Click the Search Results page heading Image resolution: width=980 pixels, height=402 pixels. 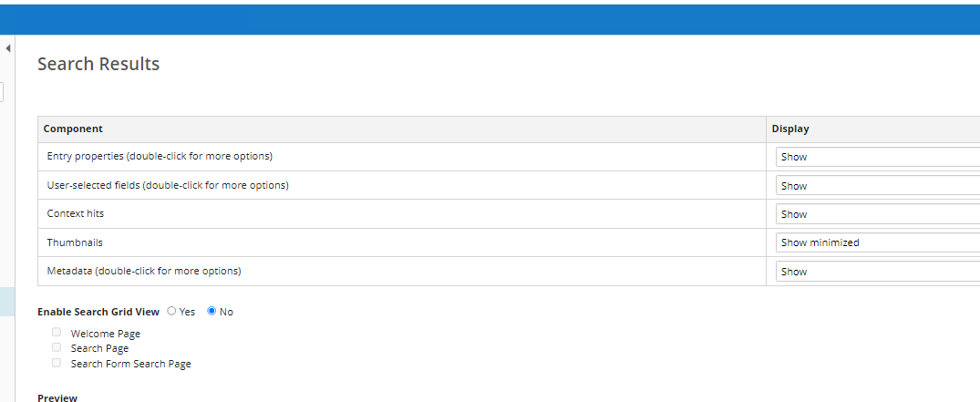98,64
